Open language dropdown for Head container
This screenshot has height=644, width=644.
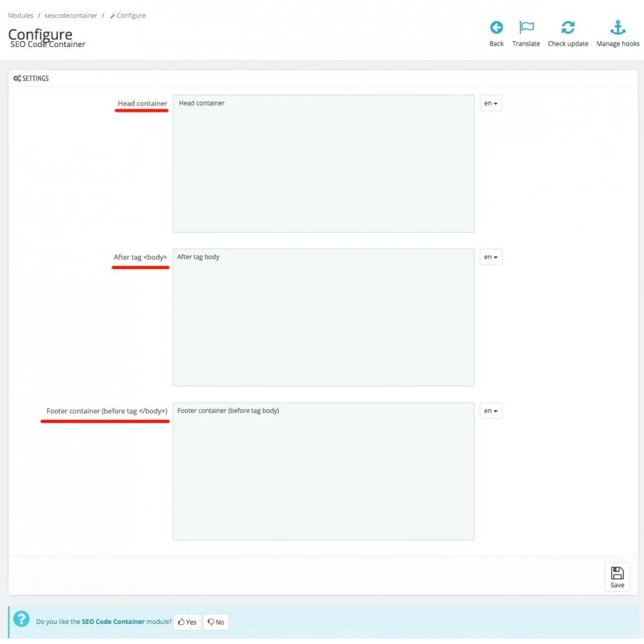[491, 103]
